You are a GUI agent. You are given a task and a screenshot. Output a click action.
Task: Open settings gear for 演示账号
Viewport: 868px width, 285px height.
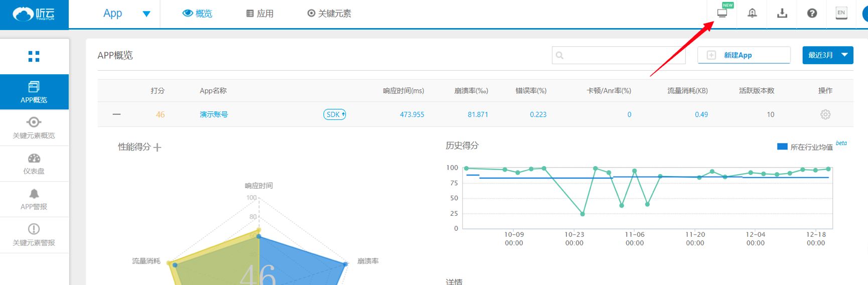825,114
